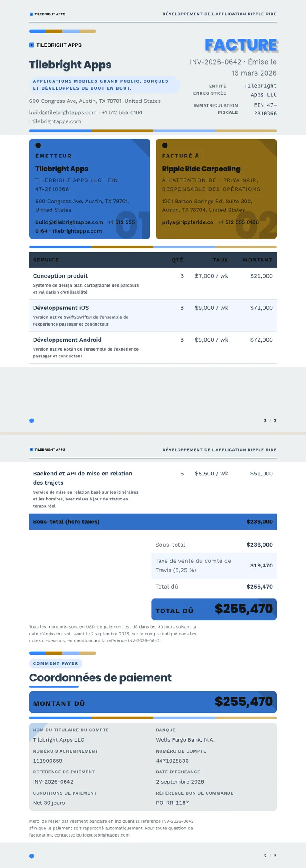Viewport: 306px width, 868px height.
Task: Click the large 02 numeral in Facturé à card
Action: (x=255, y=225)
